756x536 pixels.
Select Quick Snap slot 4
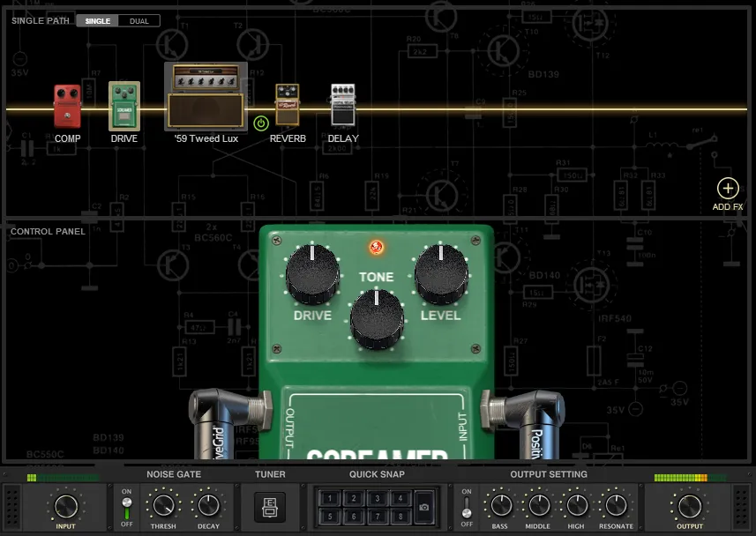point(400,498)
